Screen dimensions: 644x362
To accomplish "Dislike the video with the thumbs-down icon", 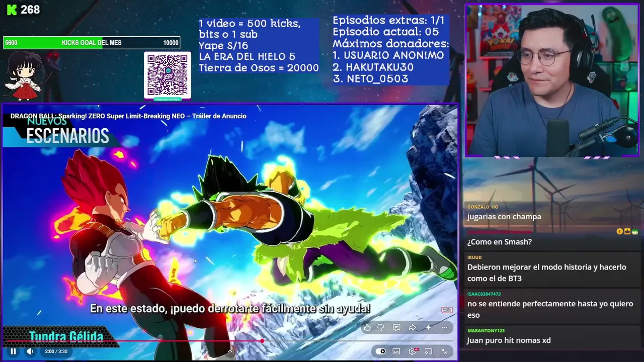I will tap(381, 327).
